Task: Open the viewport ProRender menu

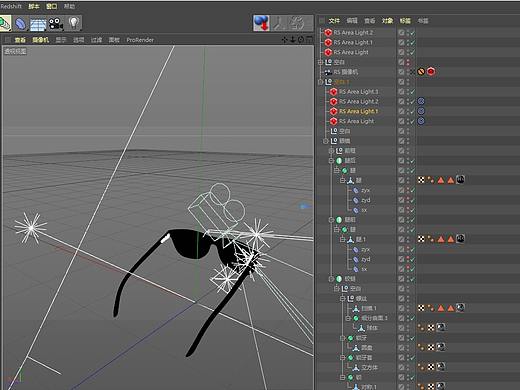Action: [140, 40]
